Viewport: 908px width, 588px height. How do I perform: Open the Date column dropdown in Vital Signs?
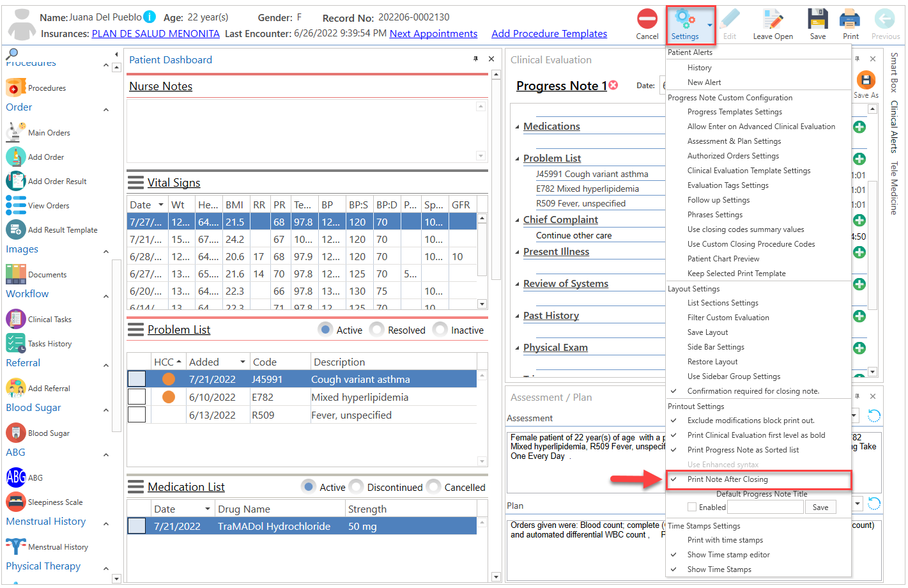(159, 204)
